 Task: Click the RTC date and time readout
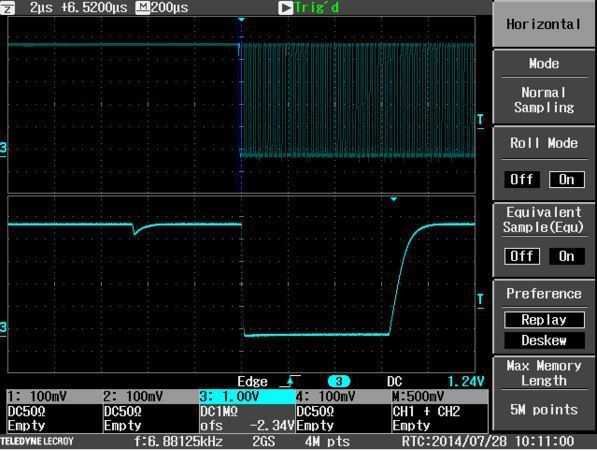[488, 441]
